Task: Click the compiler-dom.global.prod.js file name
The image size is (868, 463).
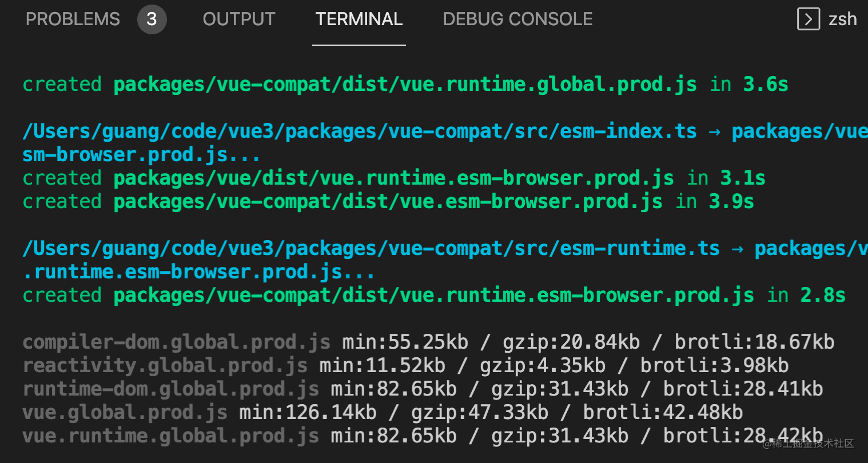Action: point(176,342)
